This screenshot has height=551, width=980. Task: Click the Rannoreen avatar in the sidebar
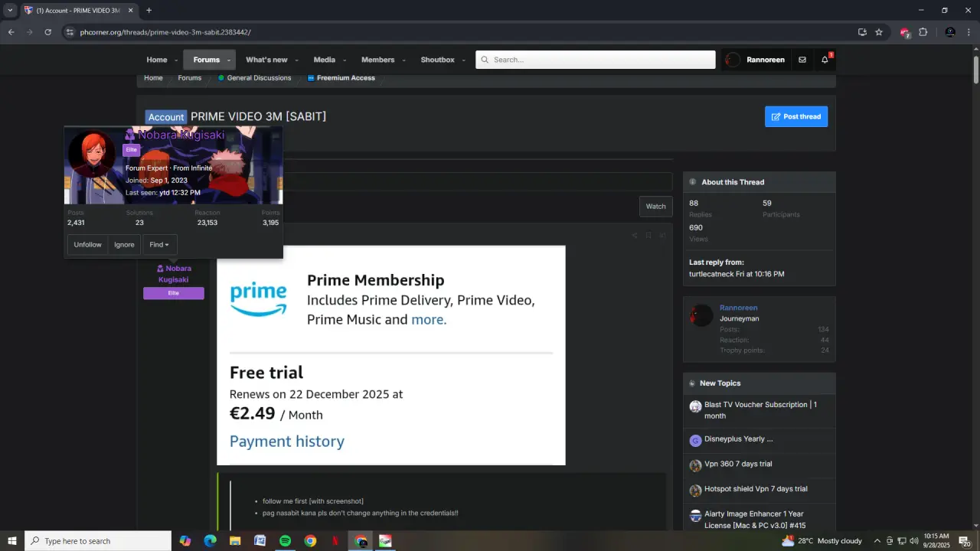[x=701, y=315]
